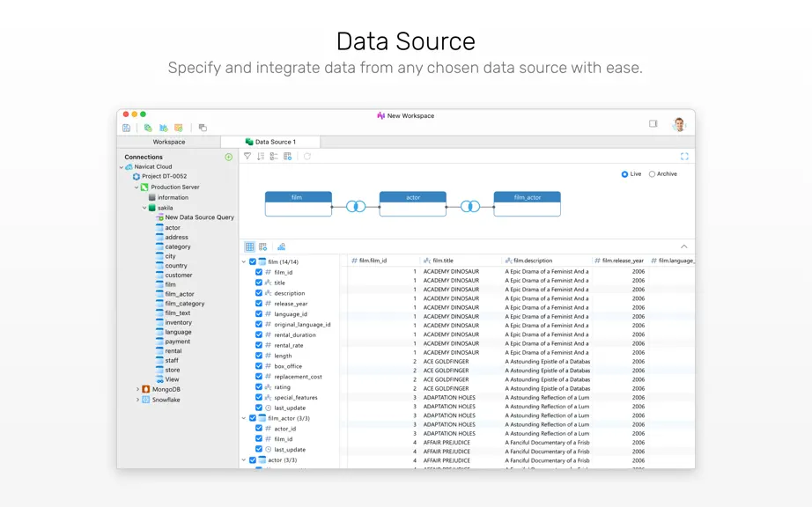Click the duplicate windows toolbar icon
Screen dimensions: 812x507
pos(203,128)
